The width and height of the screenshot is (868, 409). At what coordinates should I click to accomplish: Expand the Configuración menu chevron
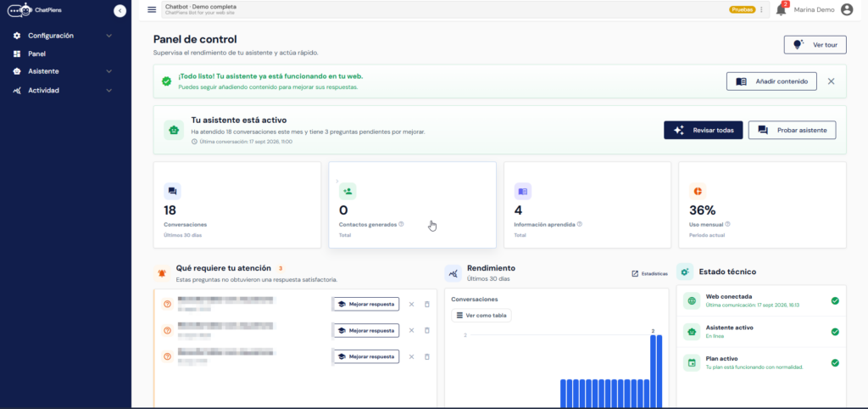(109, 36)
